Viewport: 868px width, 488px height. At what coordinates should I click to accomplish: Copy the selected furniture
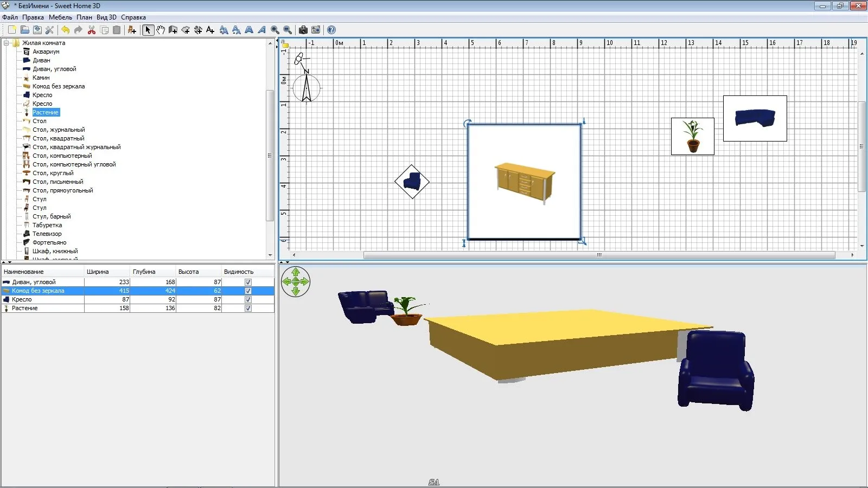click(x=104, y=30)
